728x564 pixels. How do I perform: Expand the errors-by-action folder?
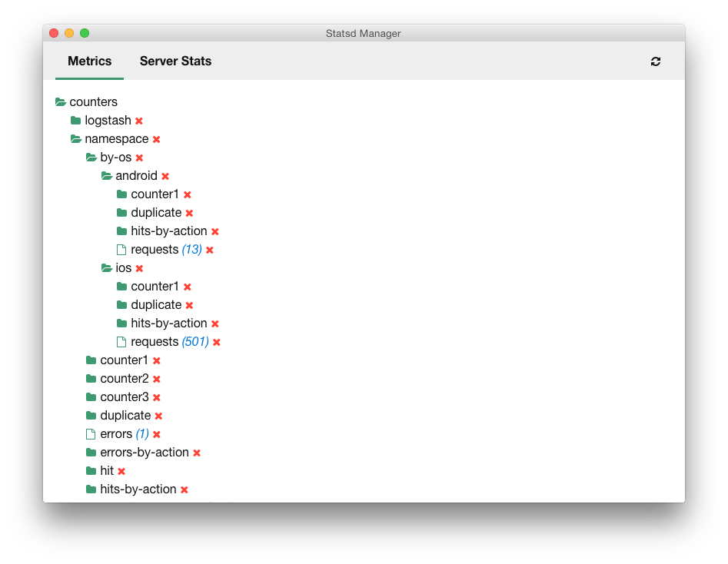click(x=91, y=452)
